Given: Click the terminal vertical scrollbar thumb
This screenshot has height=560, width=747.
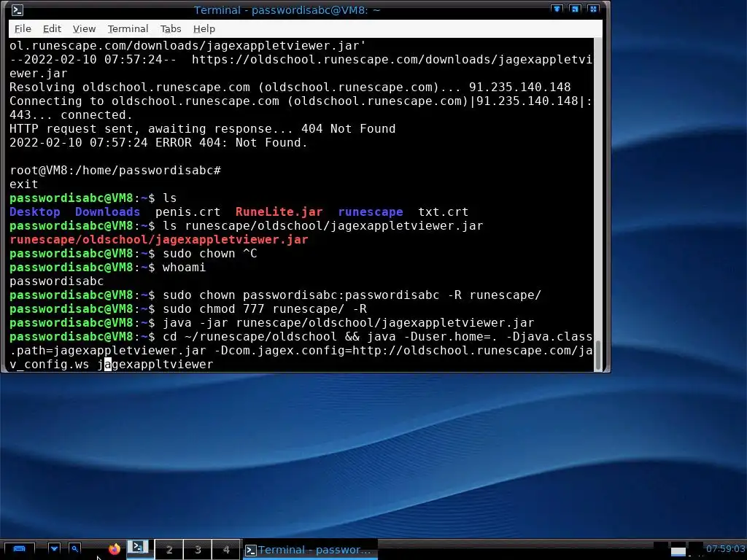Looking at the screenshot, I should [x=598, y=355].
